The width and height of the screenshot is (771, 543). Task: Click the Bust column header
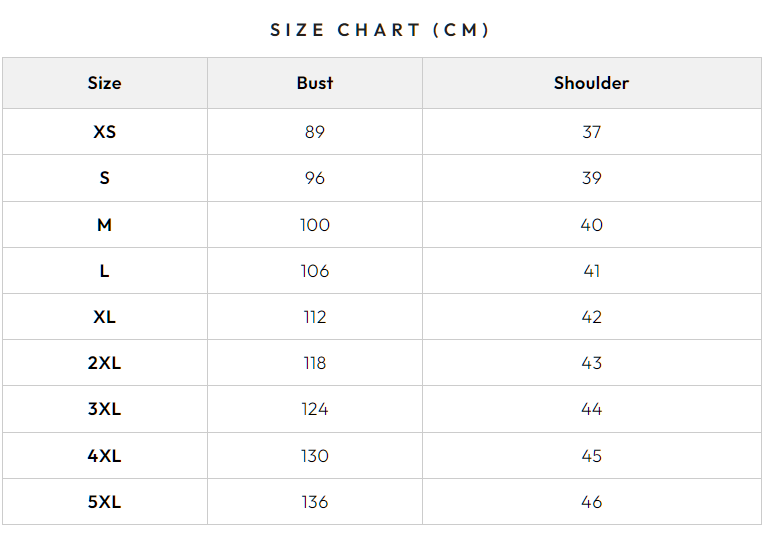click(315, 83)
